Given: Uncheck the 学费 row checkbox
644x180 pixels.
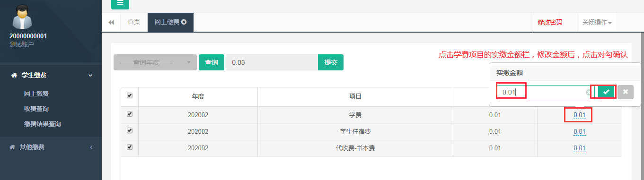Looking at the screenshot, I should (x=130, y=114).
